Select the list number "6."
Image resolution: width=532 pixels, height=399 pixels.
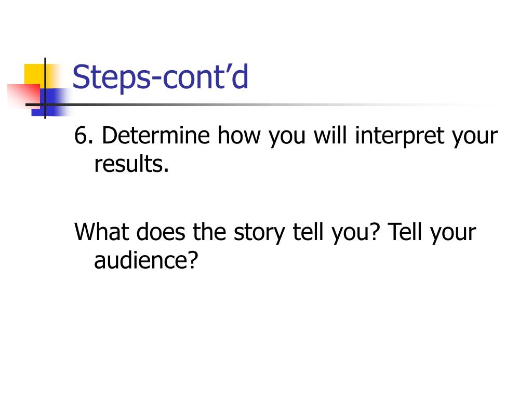(x=84, y=136)
